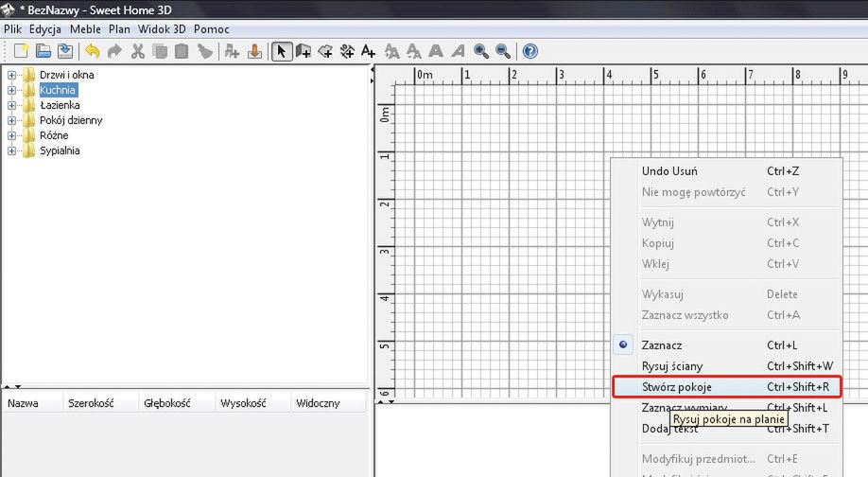
Task: Click the Import furniture icon with orange arrow
Action: coord(254,51)
